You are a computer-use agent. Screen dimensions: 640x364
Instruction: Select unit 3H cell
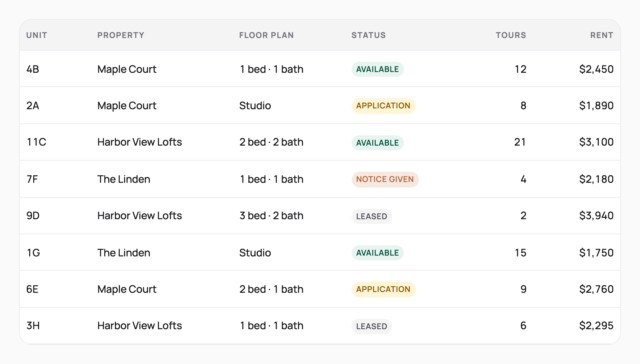coord(33,325)
